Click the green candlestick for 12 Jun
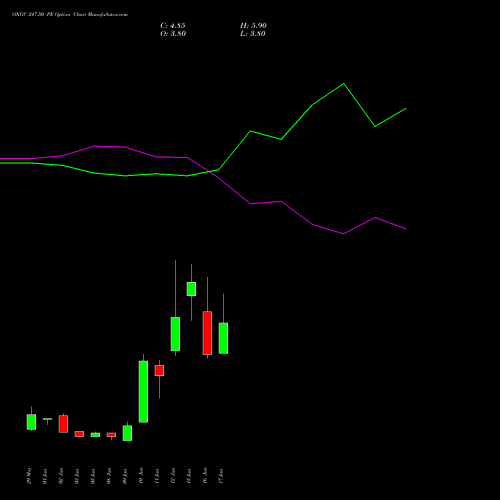Viewport: 500px width, 500px height. click(175, 334)
